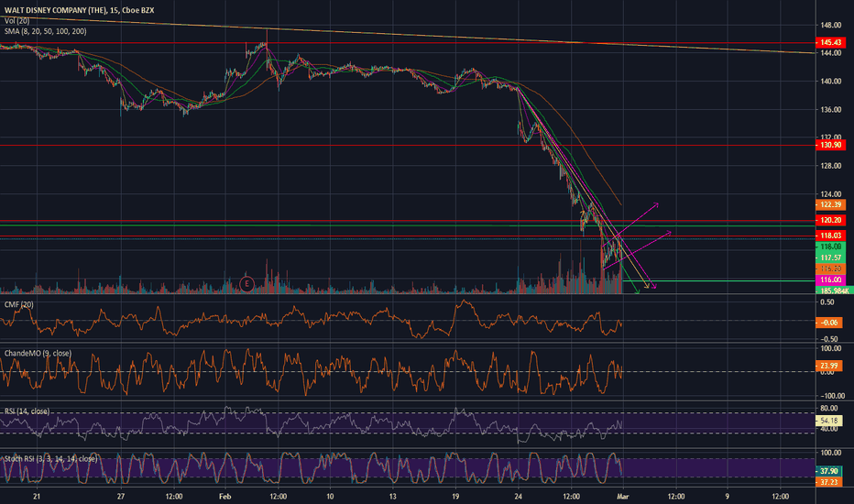This screenshot has width=854, height=504.
Task: Select the WALT DISNEY COMPANY symbol title
Action: [x=79, y=10]
